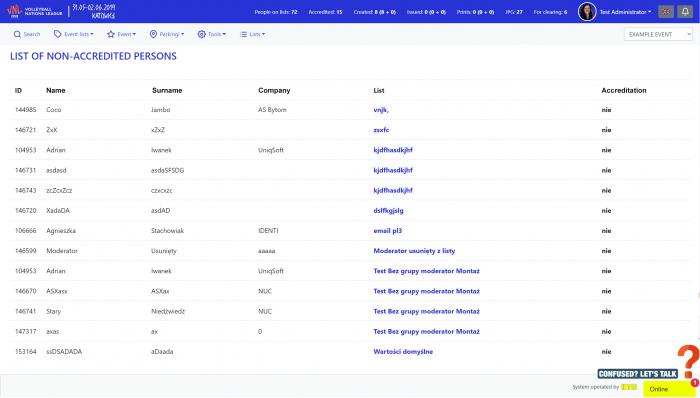This screenshot has height=398, width=700.
Task: Open the Parkingi dropdown menu
Action: click(167, 34)
